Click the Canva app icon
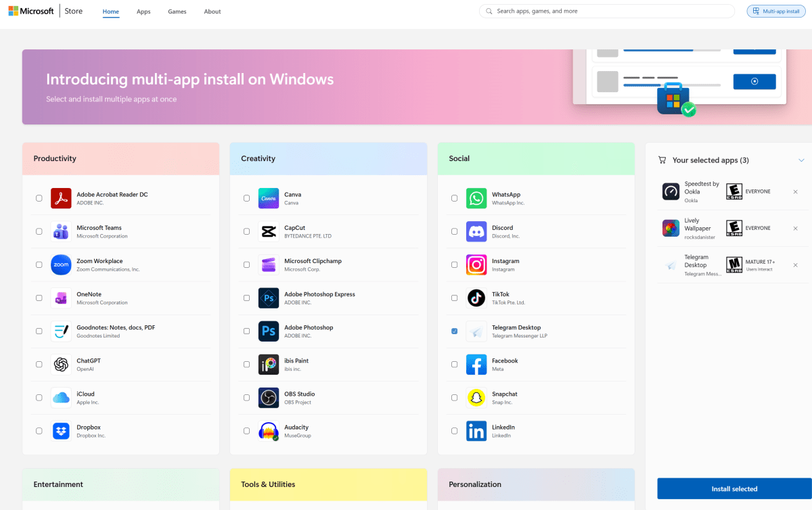This screenshot has height=510, width=812. coord(269,198)
